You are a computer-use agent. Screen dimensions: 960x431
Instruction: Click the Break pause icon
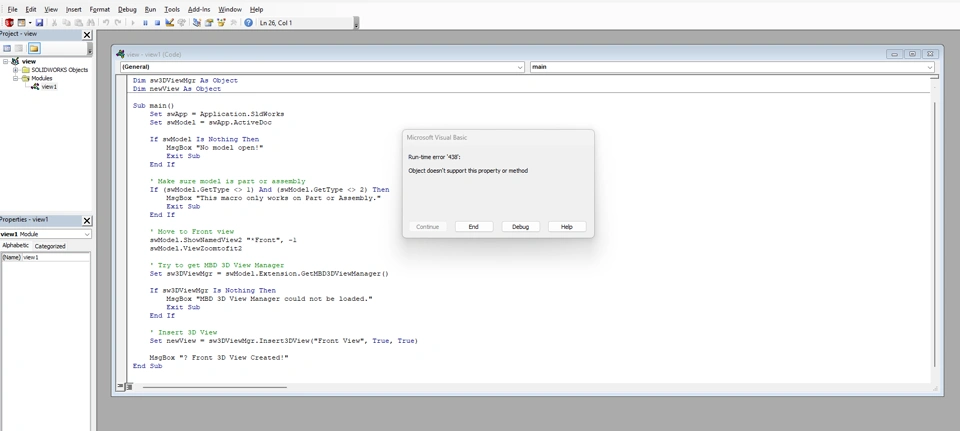click(x=145, y=23)
